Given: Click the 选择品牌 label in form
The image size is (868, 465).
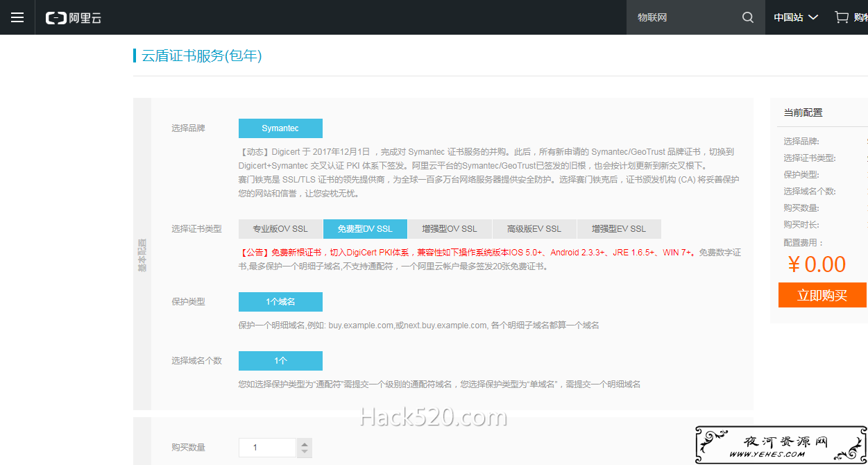Looking at the screenshot, I should click(x=188, y=128).
